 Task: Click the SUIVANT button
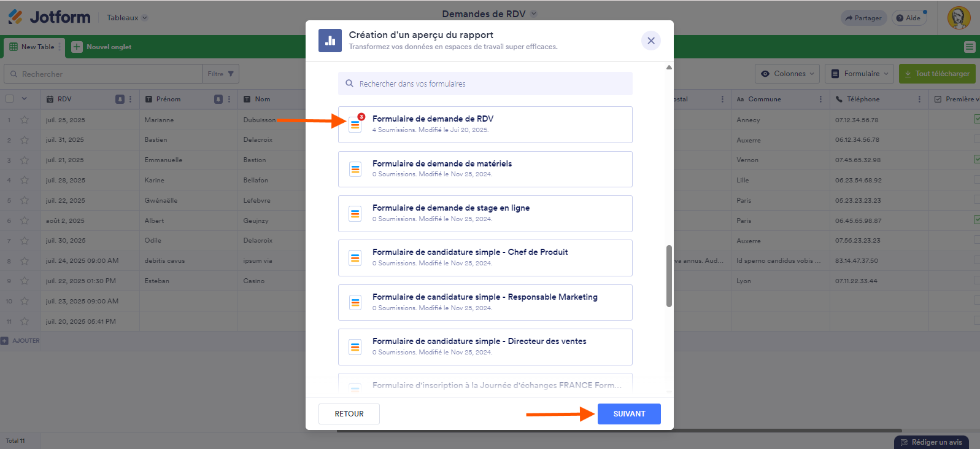pyautogui.click(x=629, y=414)
